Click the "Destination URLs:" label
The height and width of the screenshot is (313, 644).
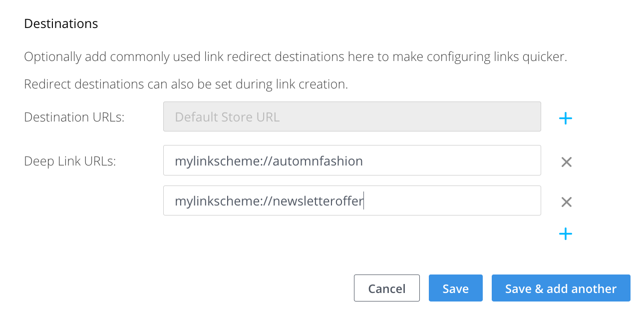click(x=74, y=117)
